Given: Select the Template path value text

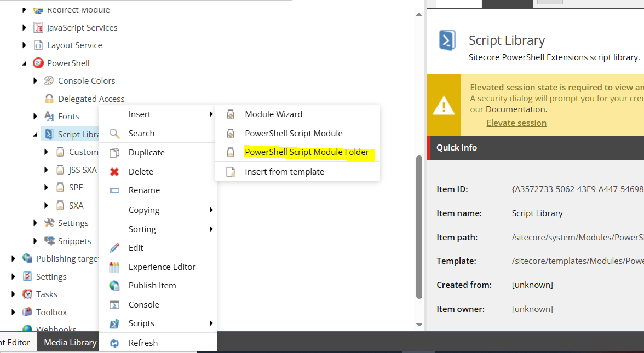Looking at the screenshot, I should [577, 261].
